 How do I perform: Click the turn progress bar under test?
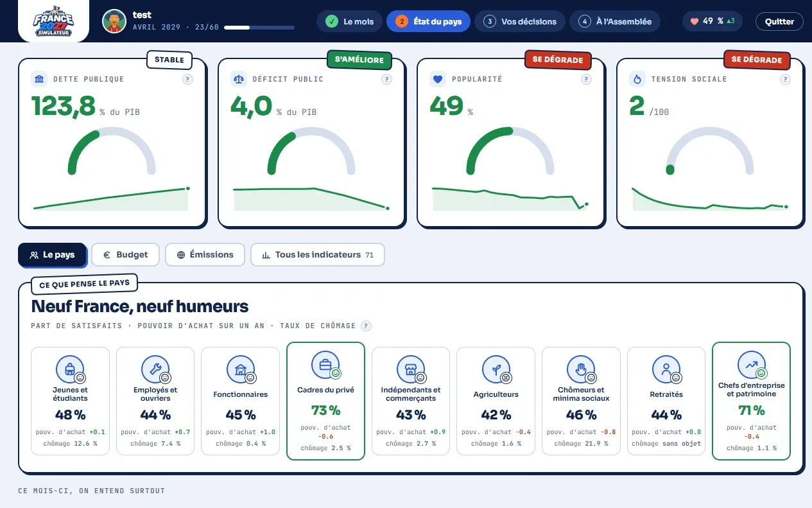tap(259, 28)
